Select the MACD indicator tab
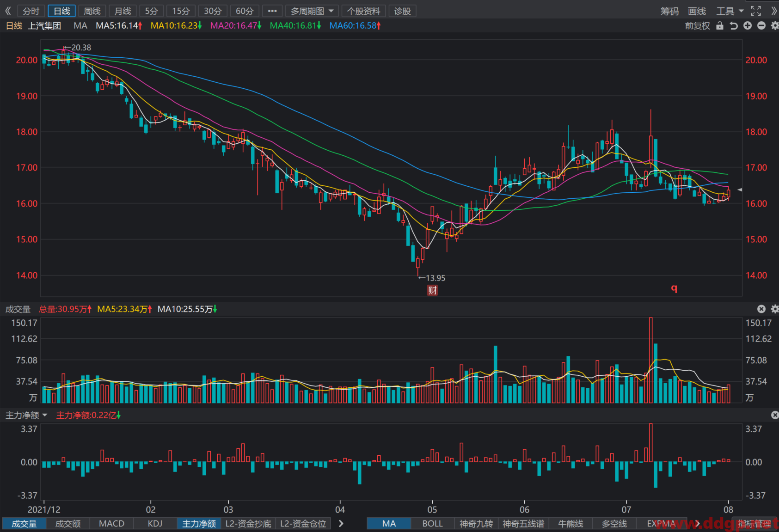The image size is (779, 532). (112, 524)
